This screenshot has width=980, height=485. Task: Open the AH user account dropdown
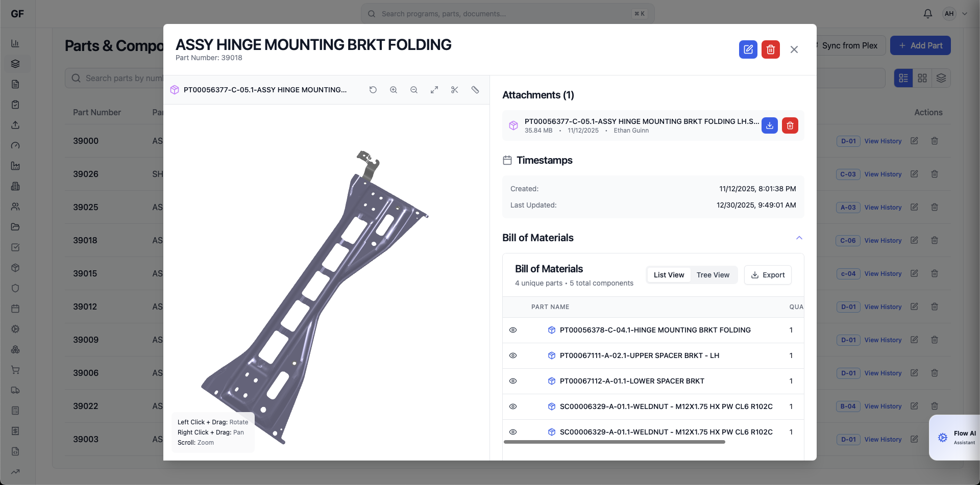pos(955,14)
